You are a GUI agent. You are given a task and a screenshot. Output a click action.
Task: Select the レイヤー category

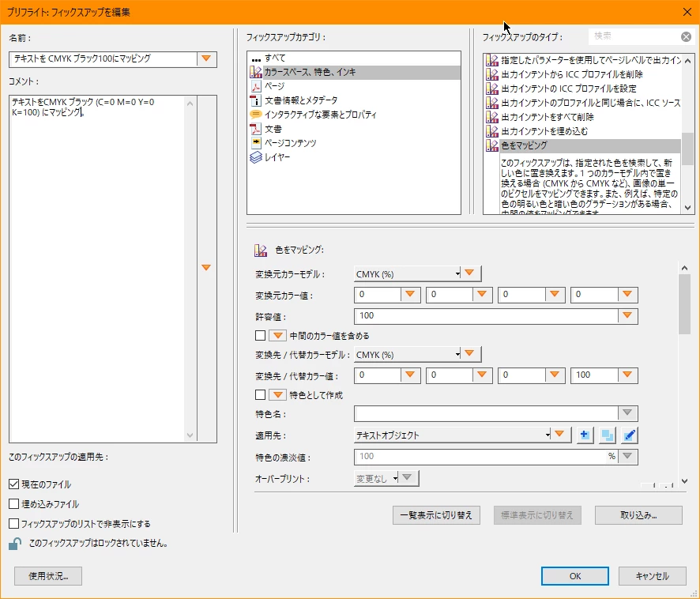[277, 157]
